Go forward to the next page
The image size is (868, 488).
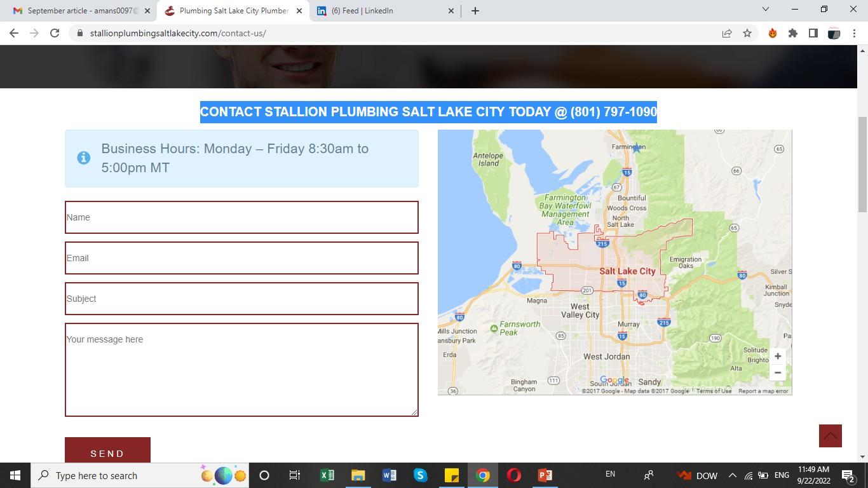34,33
